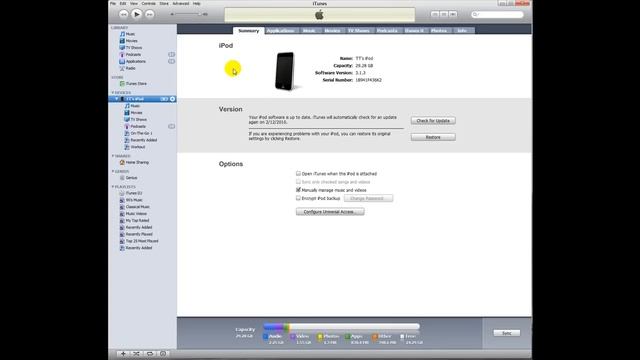The image size is (640, 360).
Task: Open the Advanced menu
Action: click(181, 4)
